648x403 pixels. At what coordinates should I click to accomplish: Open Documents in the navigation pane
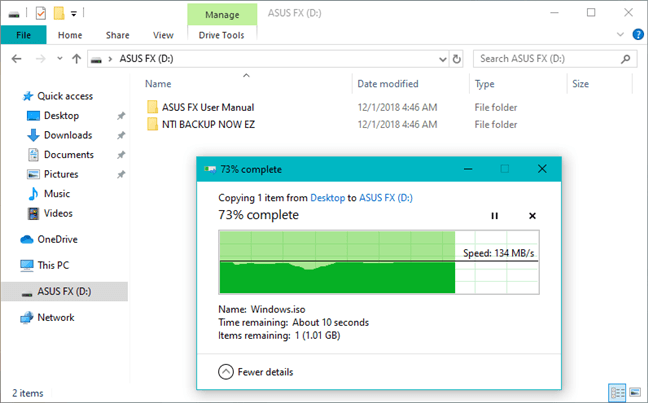click(69, 155)
